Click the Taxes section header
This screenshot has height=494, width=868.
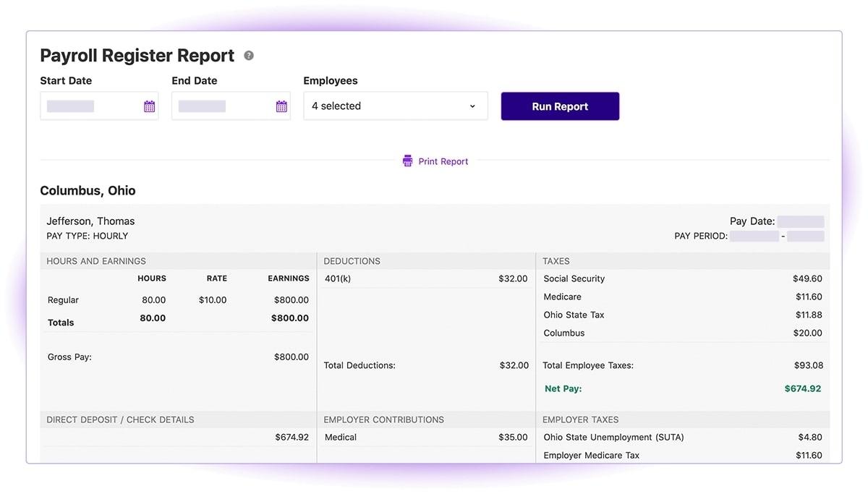(x=556, y=261)
